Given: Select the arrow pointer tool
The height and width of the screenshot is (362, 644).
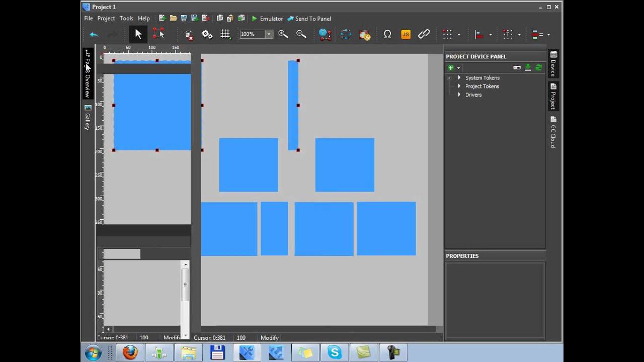Looking at the screenshot, I should click(x=138, y=34).
